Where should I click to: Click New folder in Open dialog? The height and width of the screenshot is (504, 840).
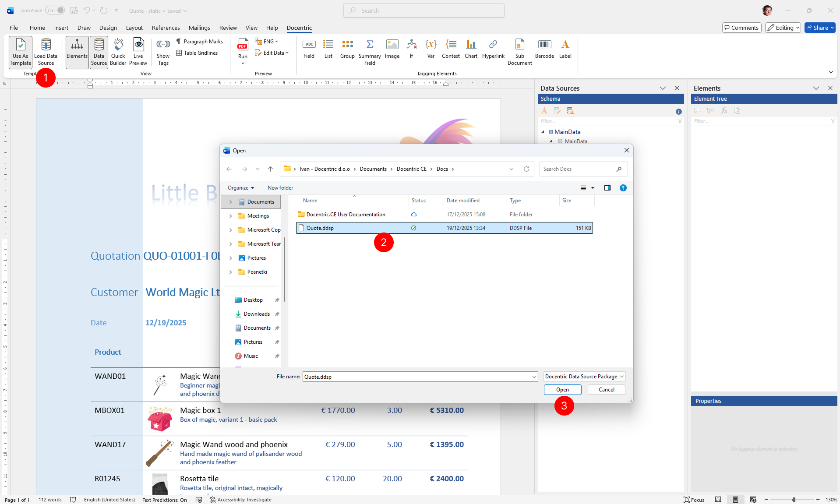coord(280,188)
